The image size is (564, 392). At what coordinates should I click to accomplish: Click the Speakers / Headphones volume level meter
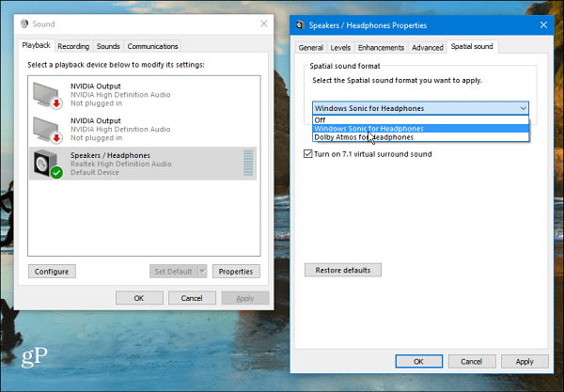(x=248, y=163)
